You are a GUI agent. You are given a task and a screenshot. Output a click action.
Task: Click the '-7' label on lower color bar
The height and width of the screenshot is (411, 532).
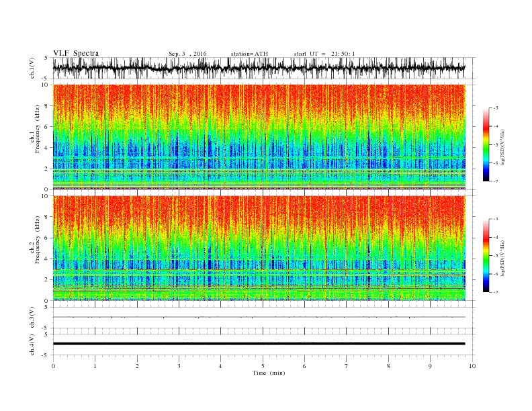pyautogui.click(x=496, y=292)
